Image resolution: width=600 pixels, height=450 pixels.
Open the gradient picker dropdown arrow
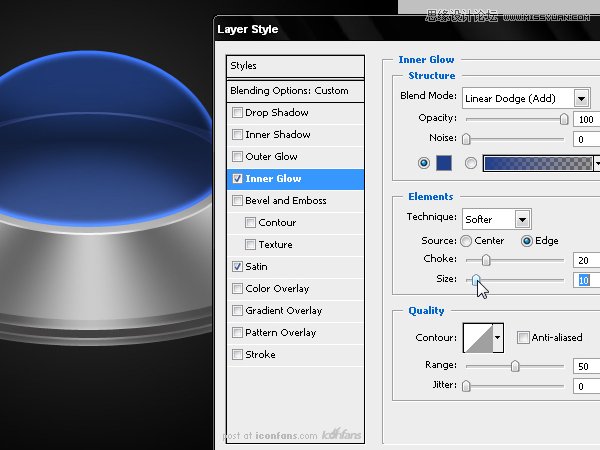[x=597, y=163]
